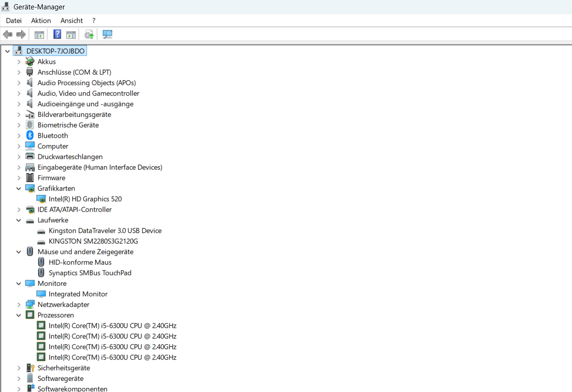Click the Anschlüsse (COM & LPT) label
The width and height of the screenshot is (572, 392).
pyautogui.click(x=74, y=72)
